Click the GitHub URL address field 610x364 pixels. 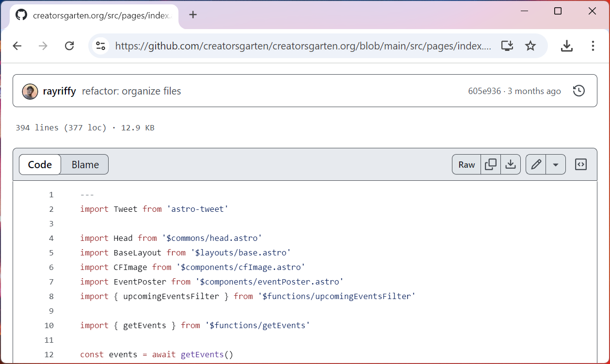point(303,46)
